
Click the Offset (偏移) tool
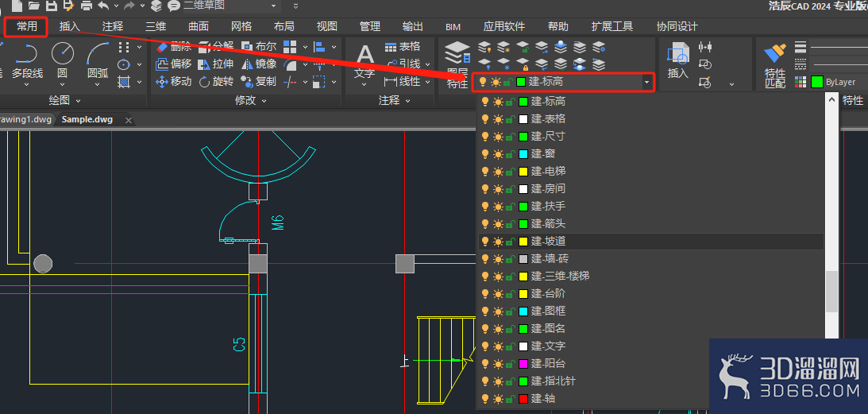coord(174,64)
